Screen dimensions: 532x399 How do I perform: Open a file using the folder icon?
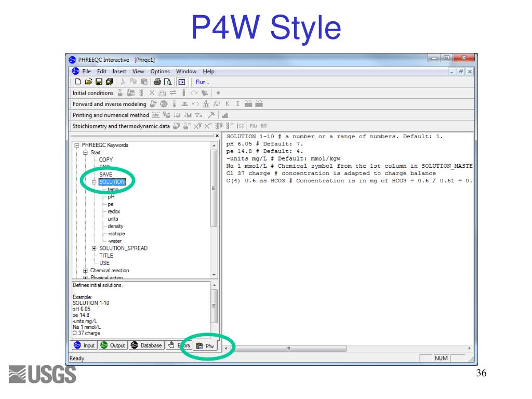[88, 82]
